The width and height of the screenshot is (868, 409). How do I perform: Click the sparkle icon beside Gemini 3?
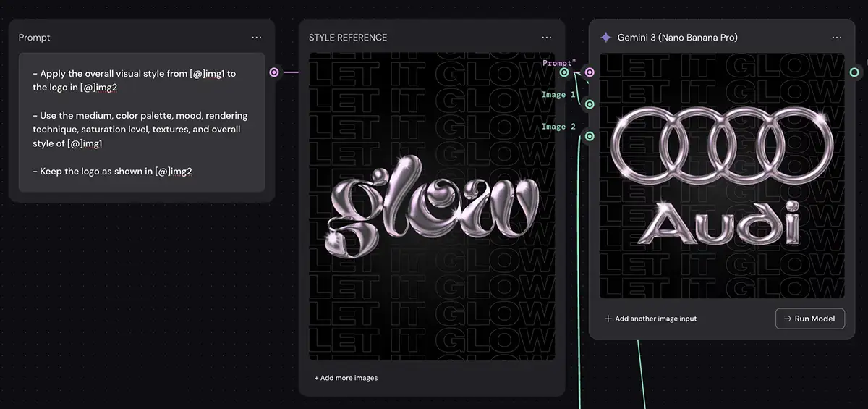pos(606,38)
